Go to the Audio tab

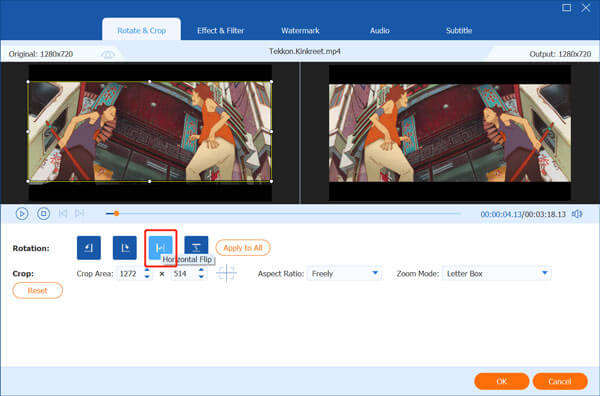point(380,31)
